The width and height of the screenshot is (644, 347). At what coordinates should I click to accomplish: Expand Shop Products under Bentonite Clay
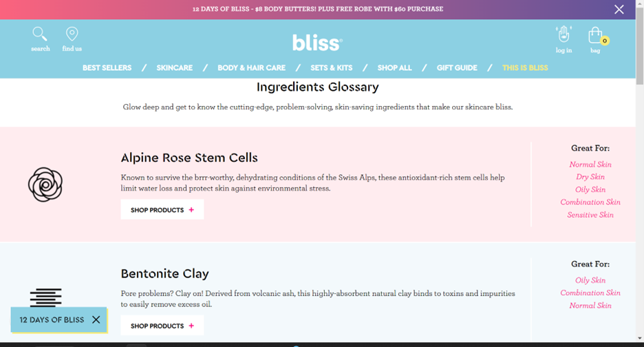(162, 326)
